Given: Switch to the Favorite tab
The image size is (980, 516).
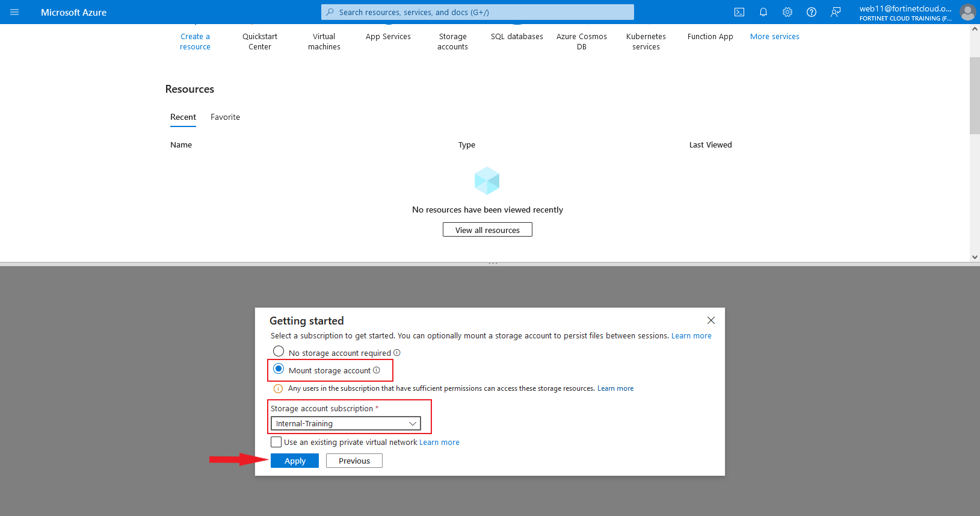Looking at the screenshot, I should (225, 117).
